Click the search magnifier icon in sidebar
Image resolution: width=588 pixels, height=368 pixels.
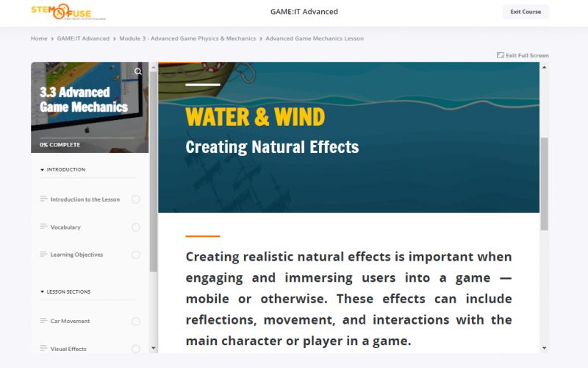click(x=138, y=71)
